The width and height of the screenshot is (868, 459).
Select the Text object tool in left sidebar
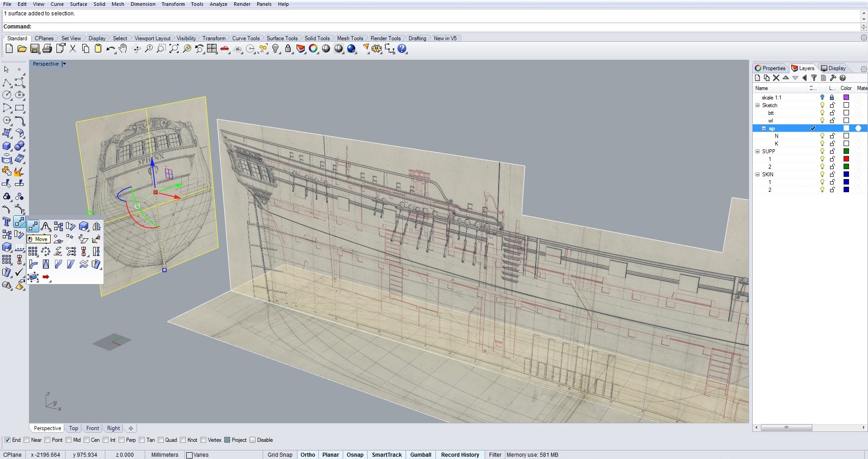click(7, 222)
